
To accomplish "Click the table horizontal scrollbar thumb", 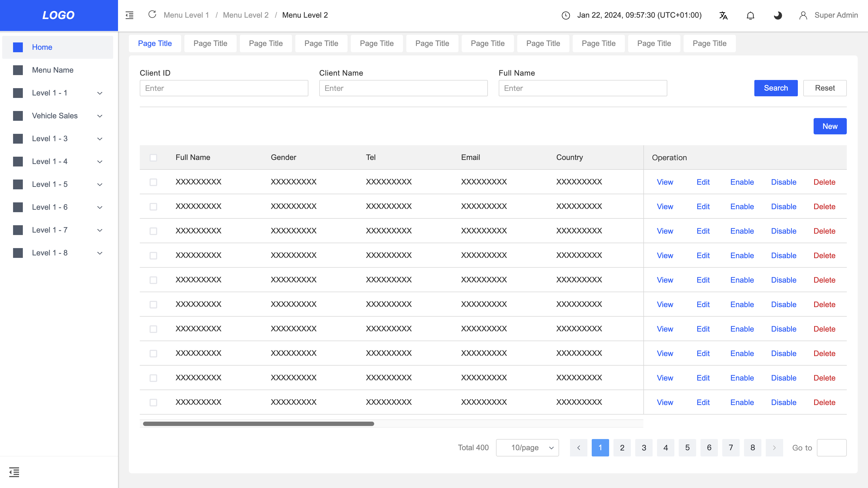I will (x=258, y=424).
